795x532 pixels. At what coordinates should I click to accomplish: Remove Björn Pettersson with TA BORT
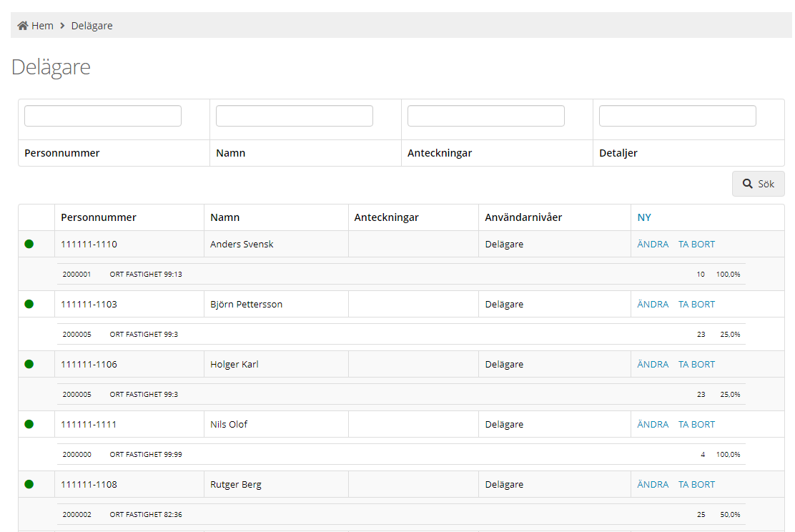[696, 304]
